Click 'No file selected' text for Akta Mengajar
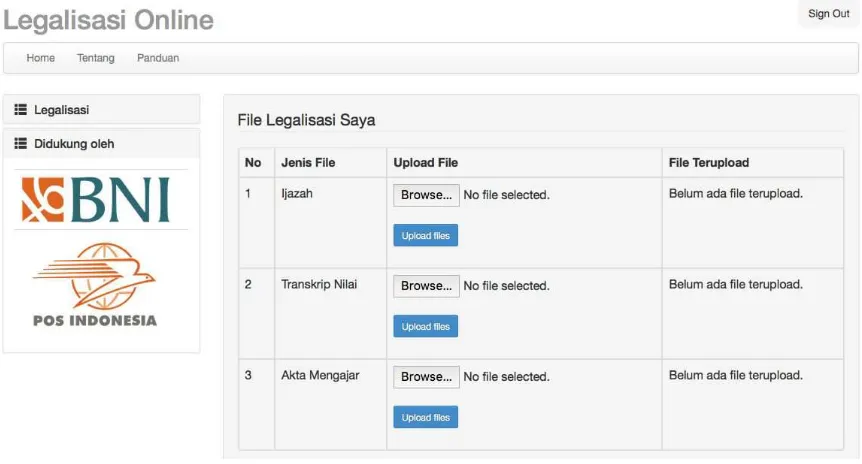 (x=506, y=377)
